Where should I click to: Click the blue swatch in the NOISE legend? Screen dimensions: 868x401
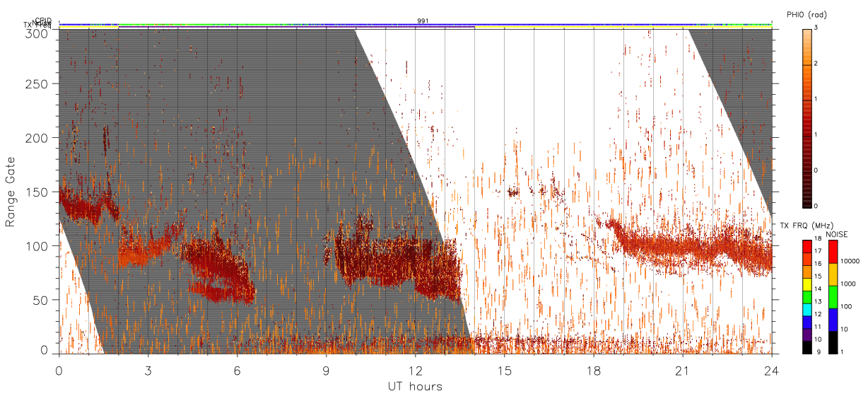(x=833, y=319)
